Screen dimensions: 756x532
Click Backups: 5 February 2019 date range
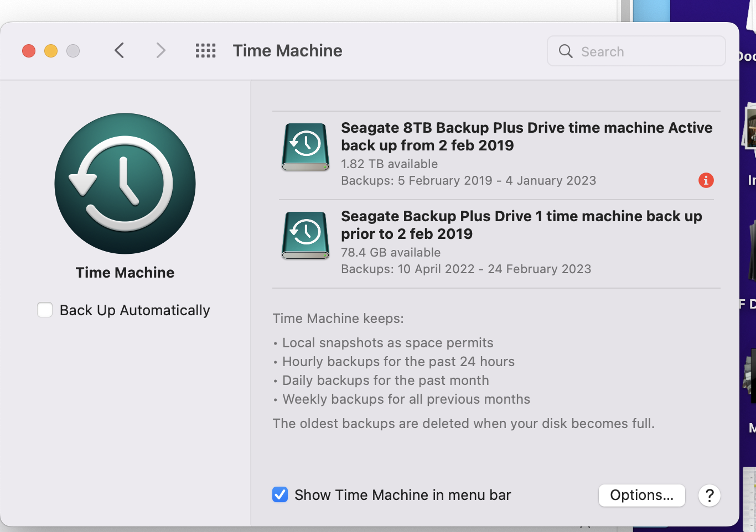[469, 180]
